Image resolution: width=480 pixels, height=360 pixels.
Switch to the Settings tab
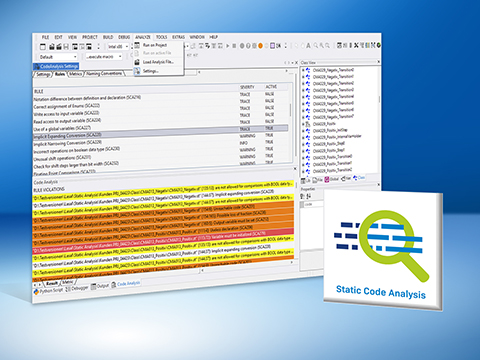[x=43, y=74]
